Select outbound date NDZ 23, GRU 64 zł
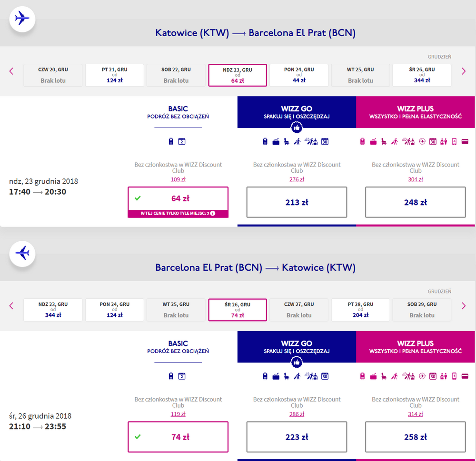 [x=238, y=75]
